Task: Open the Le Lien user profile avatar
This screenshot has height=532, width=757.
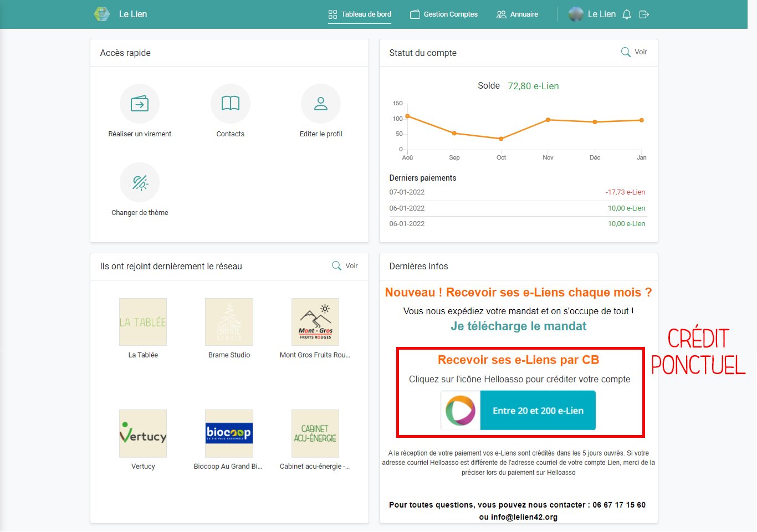Action: point(576,14)
